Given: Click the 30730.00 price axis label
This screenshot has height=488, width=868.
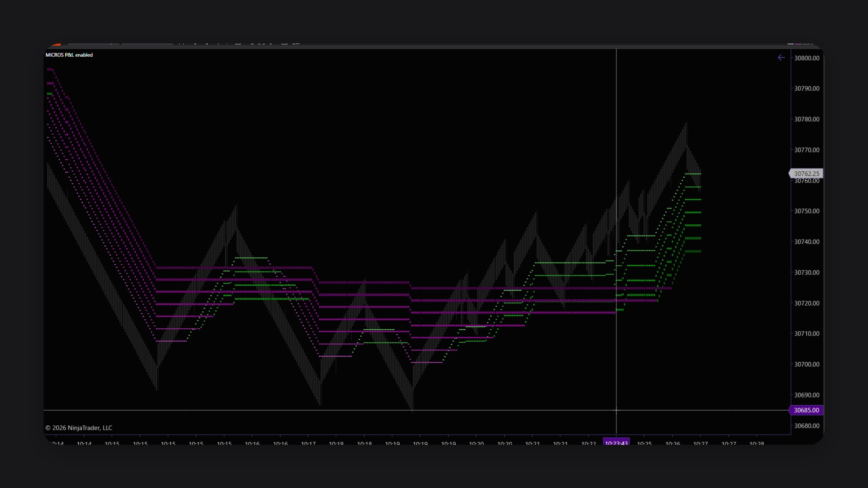Looking at the screenshot, I should (807, 272).
